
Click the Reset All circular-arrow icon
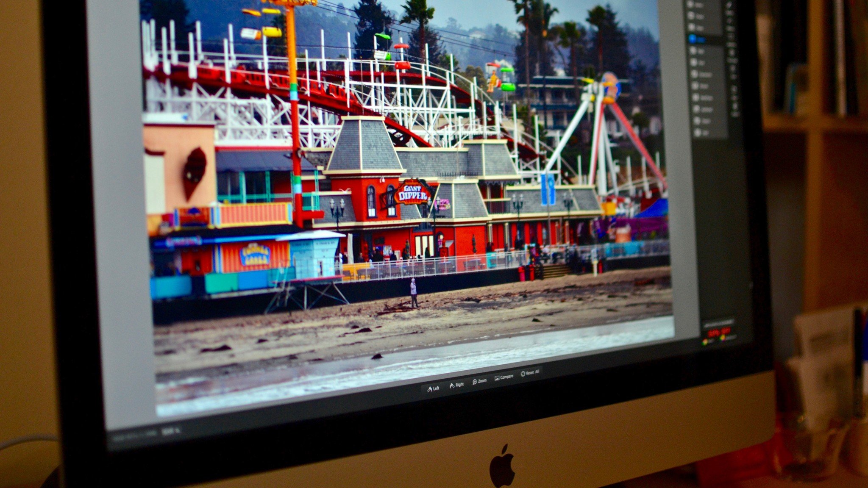click(523, 374)
